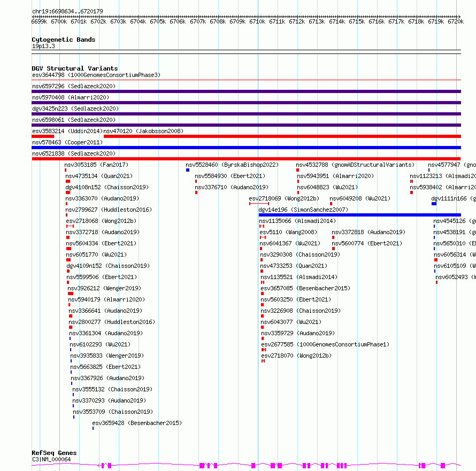Click nsv5603250 (Ebert2021) label

tap(296, 299)
